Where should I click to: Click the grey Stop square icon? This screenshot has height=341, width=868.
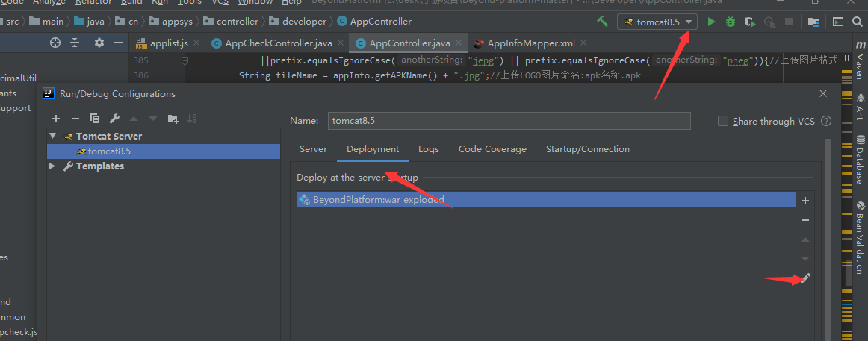tap(789, 22)
